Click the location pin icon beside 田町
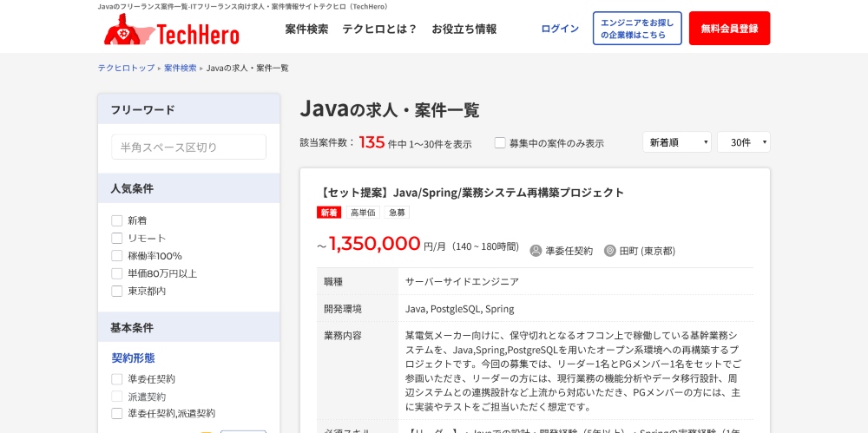Viewport: 868px width, 433px height. (610, 251)
